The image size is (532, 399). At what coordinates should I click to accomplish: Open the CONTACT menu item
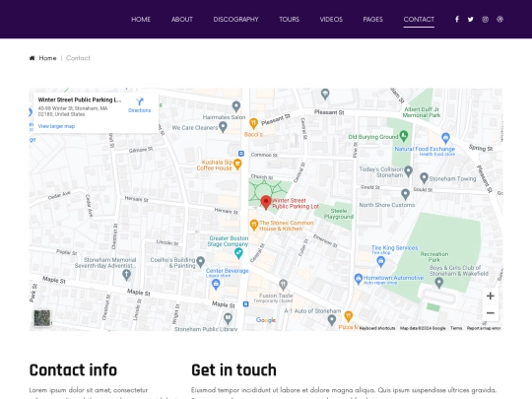point(419,20)
